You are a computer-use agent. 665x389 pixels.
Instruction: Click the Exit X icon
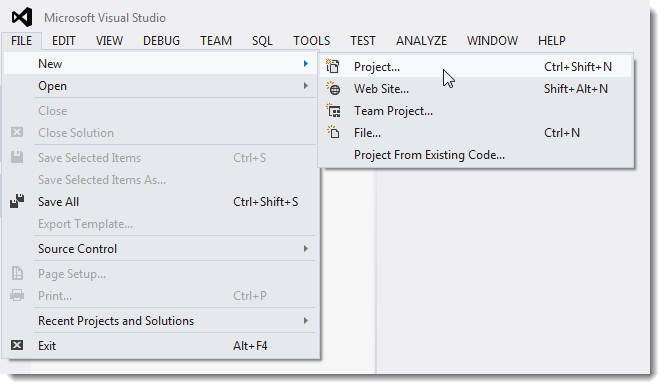tap(17, 345)
